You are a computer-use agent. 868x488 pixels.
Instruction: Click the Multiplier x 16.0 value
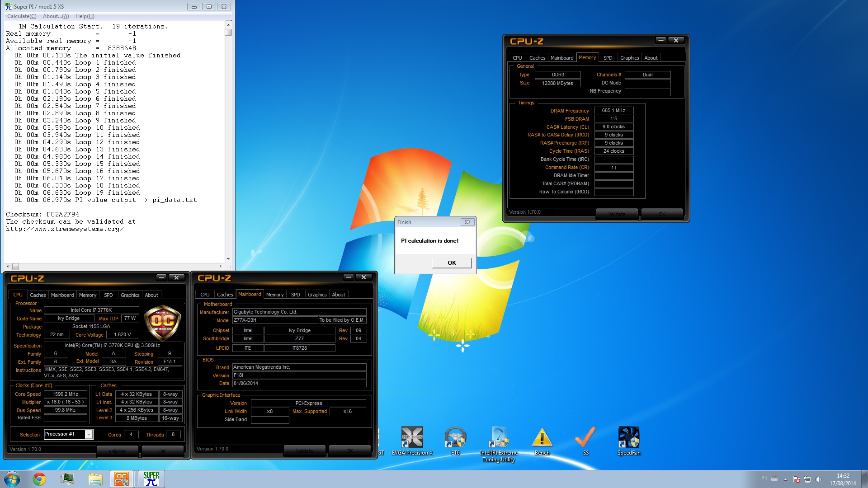(65, 402)
